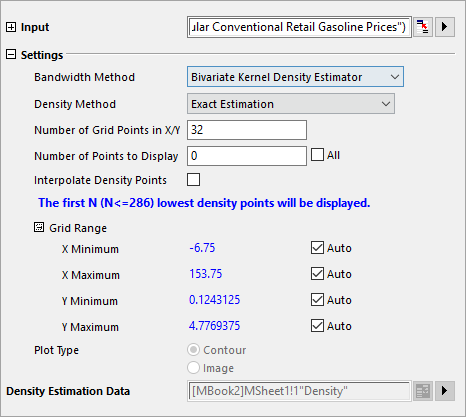Click the Density Estimation Data label
Screen dimensions: 466x417
pyautogui.click(x=68, y=391)
